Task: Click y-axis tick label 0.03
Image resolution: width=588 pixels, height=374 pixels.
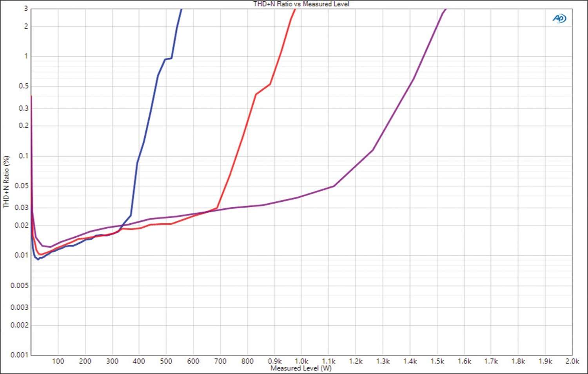Action: pyautogui.click(x=22, y=207)
